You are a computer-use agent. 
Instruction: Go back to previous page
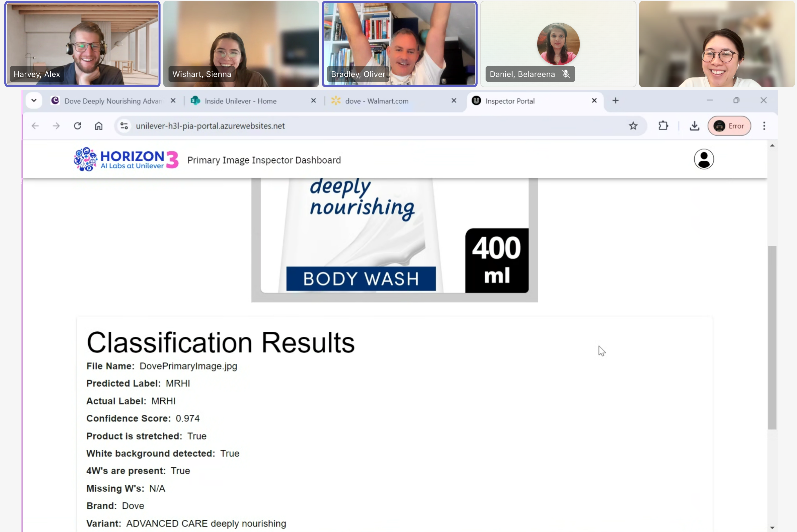tap(35, 126)
